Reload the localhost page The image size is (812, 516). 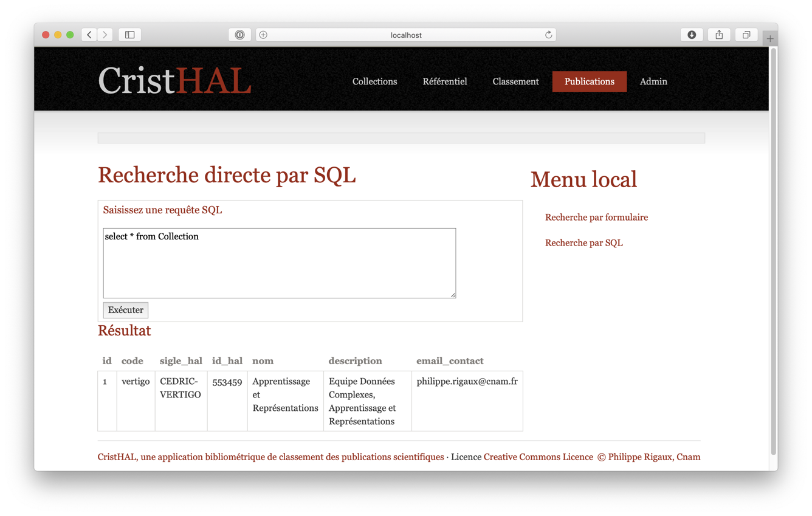point(548,35)
